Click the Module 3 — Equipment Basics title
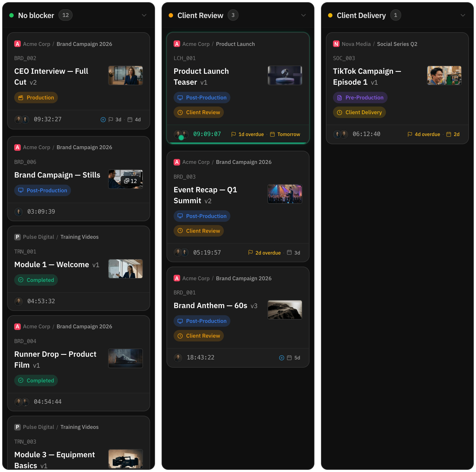This screenshot has width=476, height=472. [55, 460]
